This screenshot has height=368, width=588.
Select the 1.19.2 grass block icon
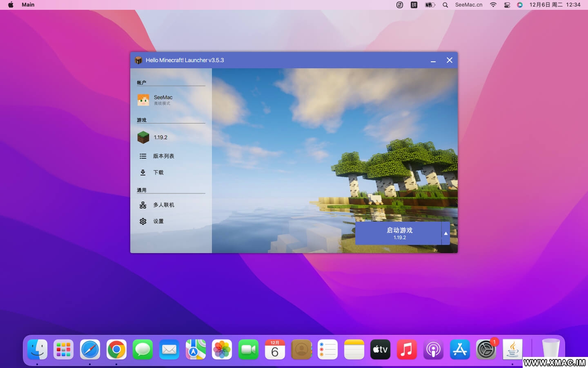(x=143, y=137)
